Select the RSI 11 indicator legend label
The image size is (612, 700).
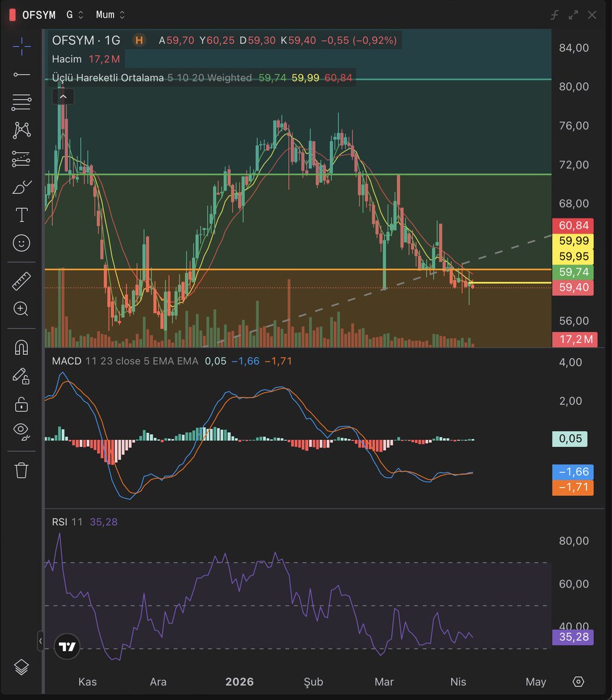click(68, 522)
